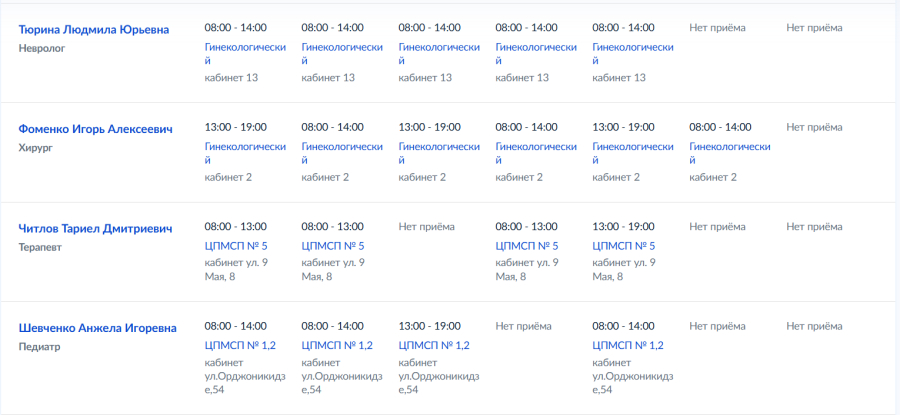The image size is (900, 415).
Task: Open doctor profile Читлов Тариел Дмитриевич
Action: pos(95,228)
